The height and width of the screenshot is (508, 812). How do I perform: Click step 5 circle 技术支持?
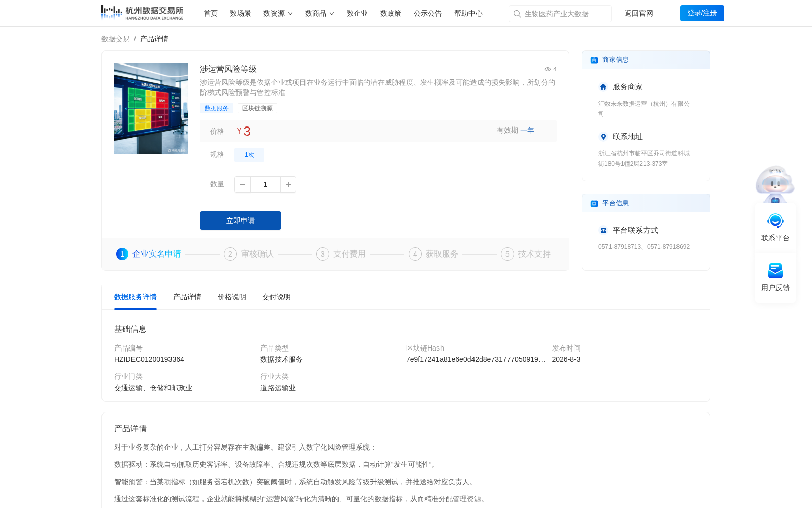[507, 254]
